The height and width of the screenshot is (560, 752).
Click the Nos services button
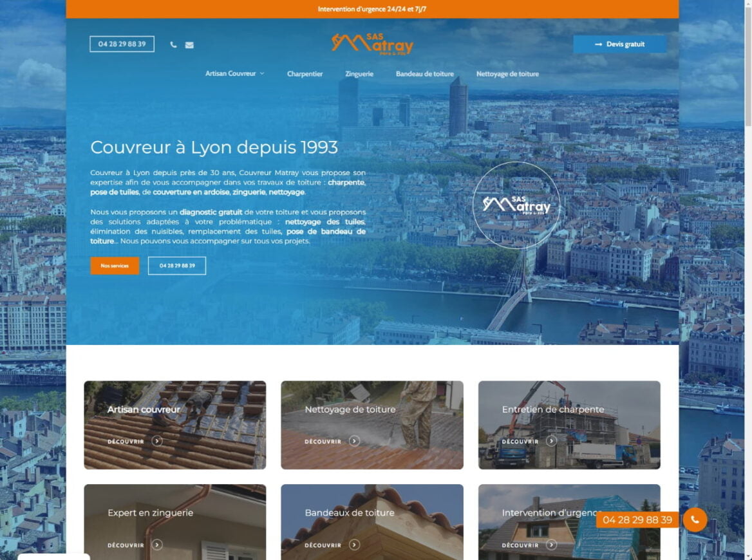click(115, 265)
